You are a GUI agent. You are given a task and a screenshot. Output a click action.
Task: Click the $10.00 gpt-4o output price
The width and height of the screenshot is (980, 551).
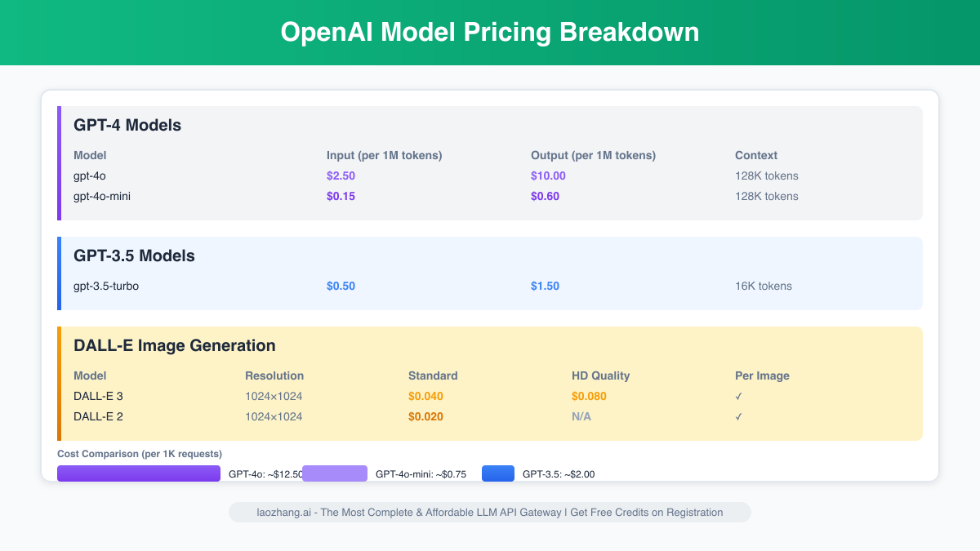coord(548,176)
